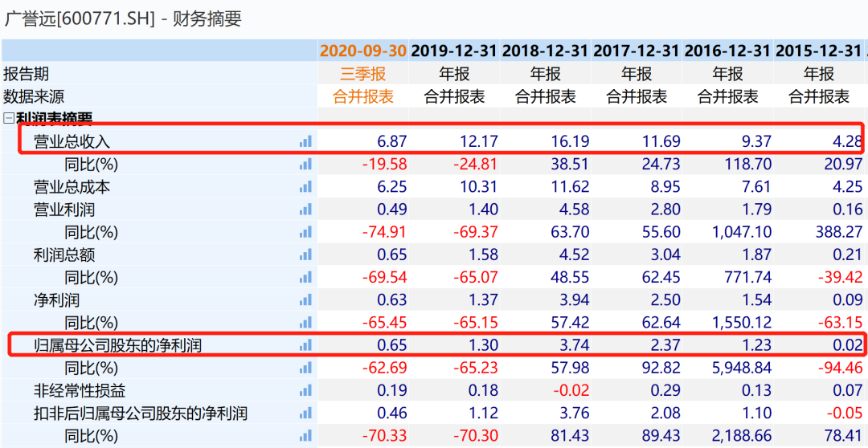This screenshot has width=868, height=448.
Task: Select the 营业总成本 row label
Action: [72, 187]
